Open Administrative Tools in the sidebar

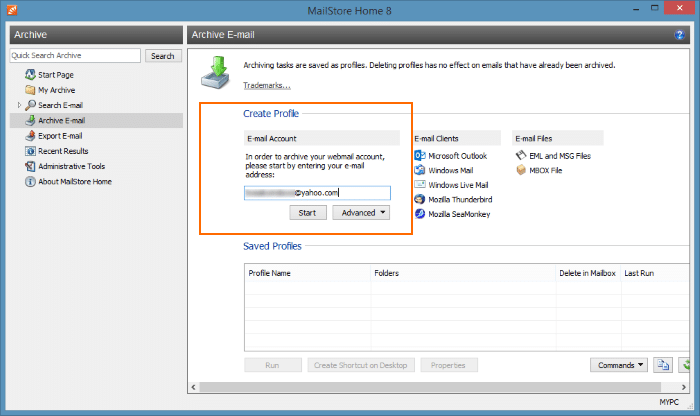point(71,166)
